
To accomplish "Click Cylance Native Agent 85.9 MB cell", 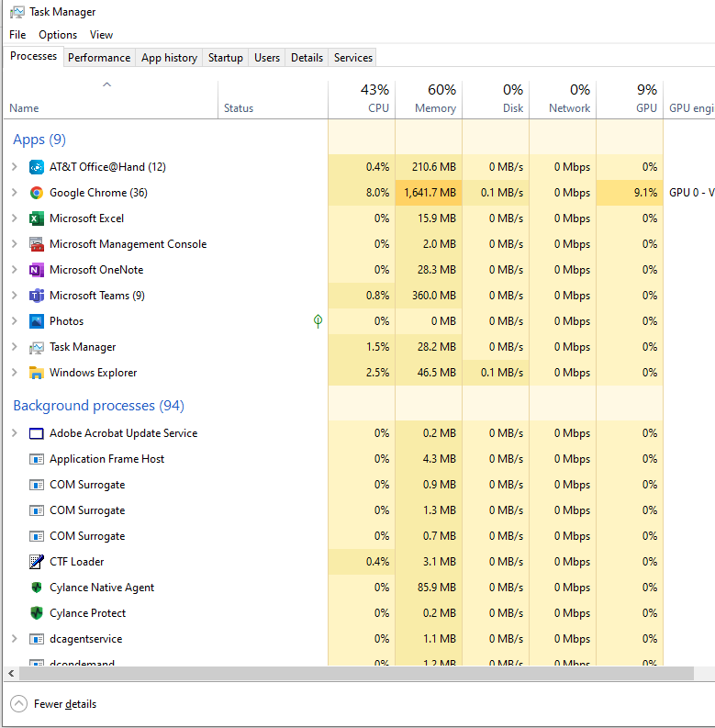I will click(x=429, y=588).
